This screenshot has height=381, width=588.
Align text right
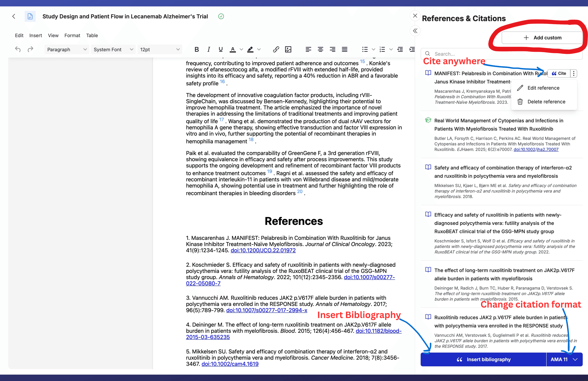pyautogui.click(x=333, y=49)
